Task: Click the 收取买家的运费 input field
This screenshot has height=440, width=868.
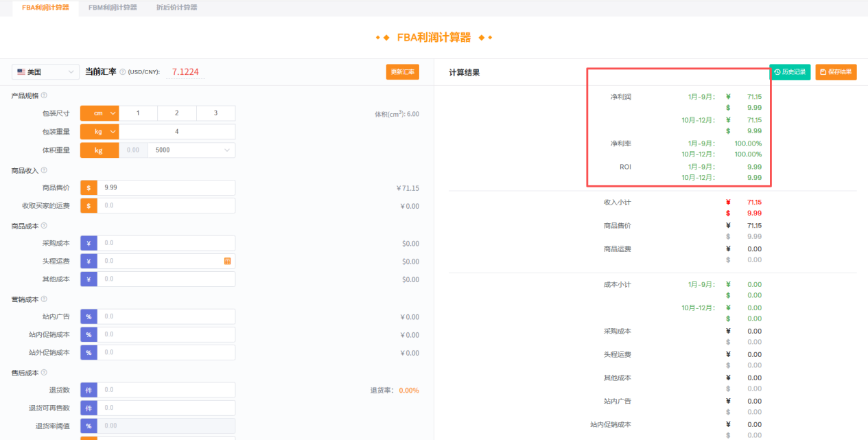Action: 165,206
